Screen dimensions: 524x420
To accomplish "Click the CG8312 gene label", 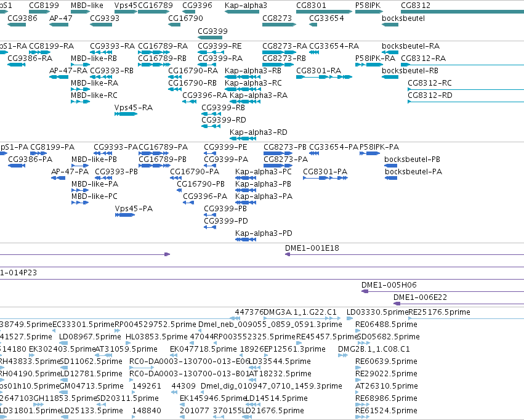I will pos(416,6).
